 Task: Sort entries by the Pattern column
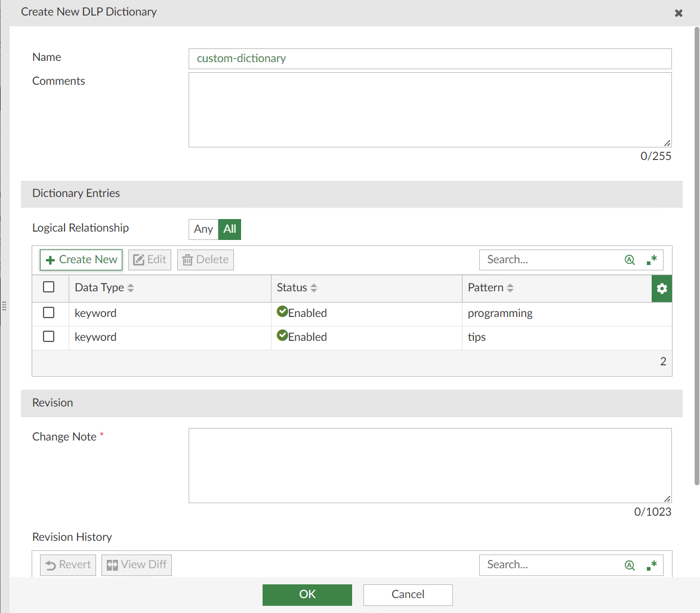pos(510,287)
